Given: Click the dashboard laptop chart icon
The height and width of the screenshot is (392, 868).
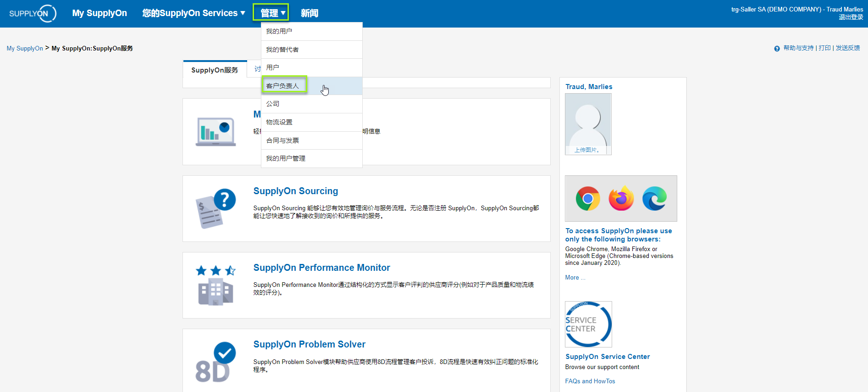Looking at the screenshot, I should [216, 132].
